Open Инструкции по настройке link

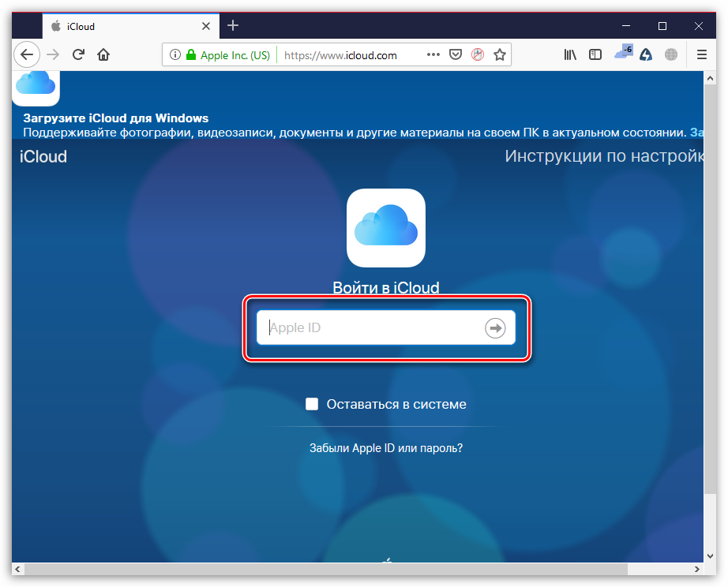pos(604,156)
